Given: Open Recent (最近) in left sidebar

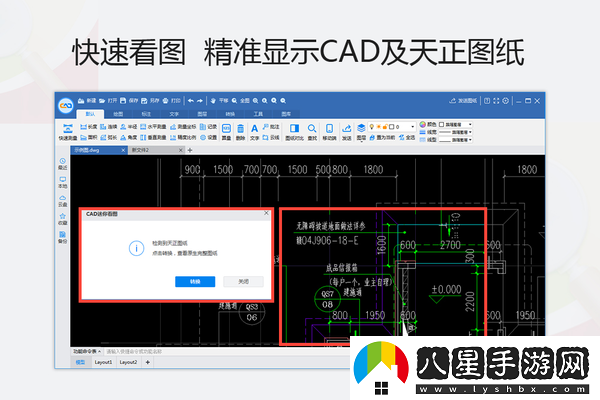Looking at the screenshot, I should (63, 164).
